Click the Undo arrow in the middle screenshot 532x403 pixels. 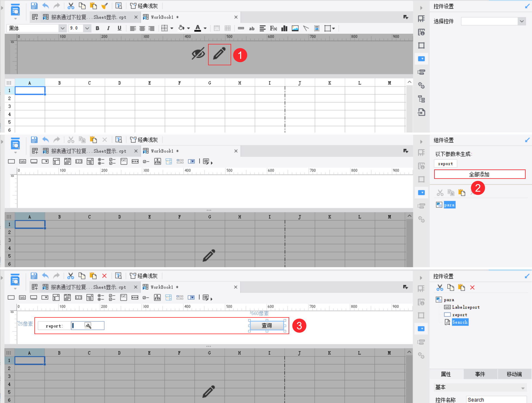tap(46, 140)
